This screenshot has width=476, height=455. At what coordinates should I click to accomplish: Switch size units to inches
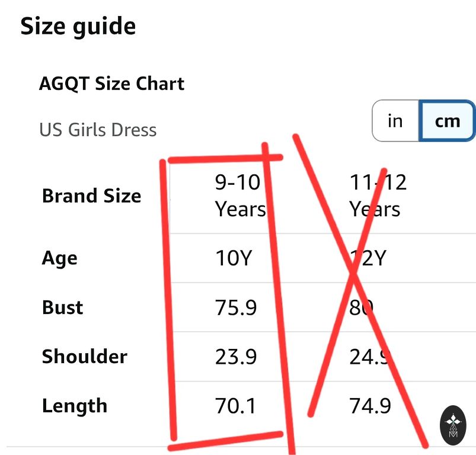395,121
